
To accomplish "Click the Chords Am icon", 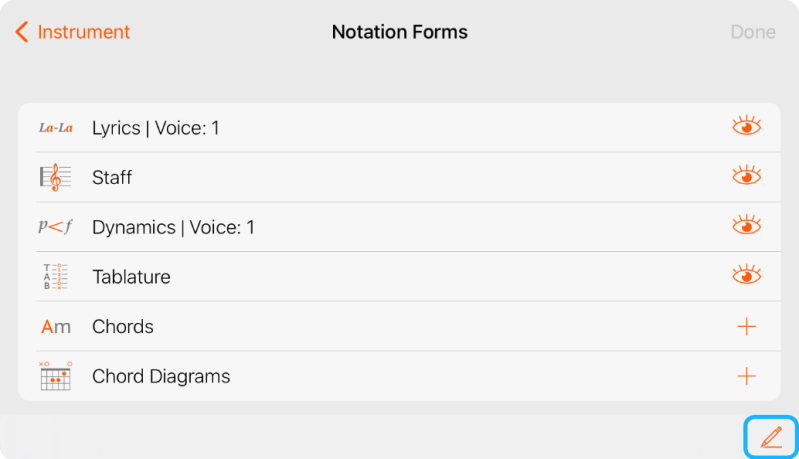I will (56, 327).
